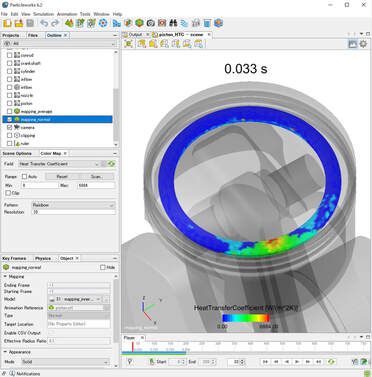The width and height of the screenshot is (372, 377).
Task: Collapse the Appearance section
Action: click(x=5, y=352)
